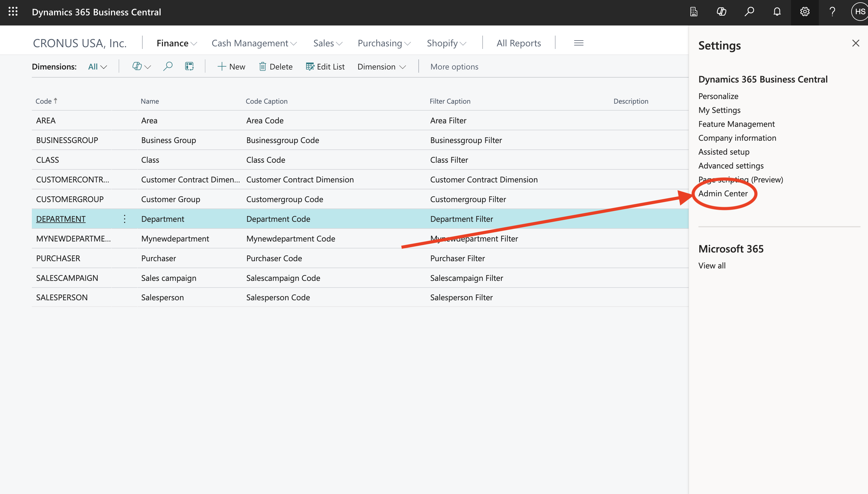The height and width of the screenshot is (494, 868).
Task: Click the Description column header
Action: pyautogui.click(x=631, y=101)
